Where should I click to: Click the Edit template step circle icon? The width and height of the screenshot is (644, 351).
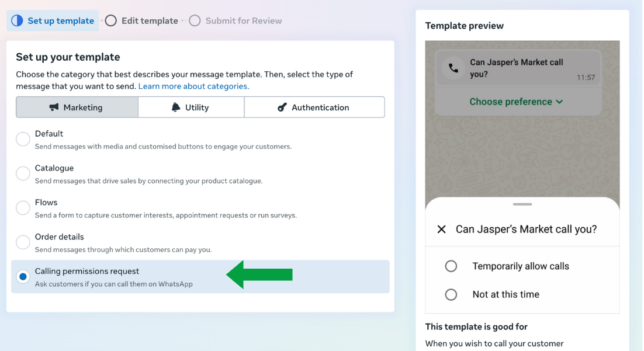coord(111,20)
